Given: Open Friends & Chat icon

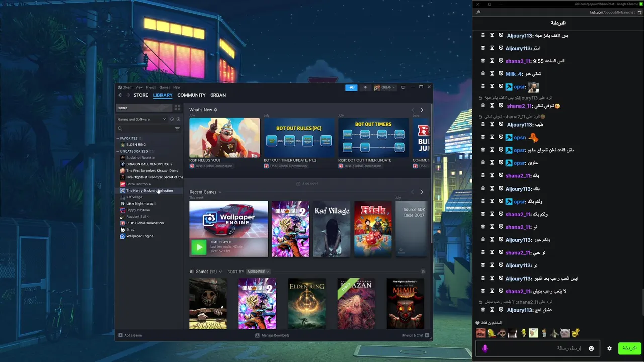Looking at the screenshot, I should click(427, 335).
